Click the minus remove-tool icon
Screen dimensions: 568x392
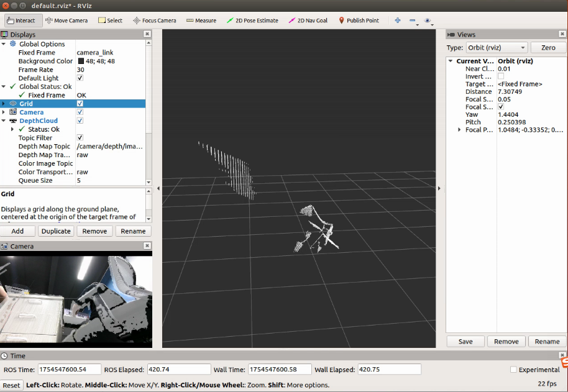[x=413, y=21]
